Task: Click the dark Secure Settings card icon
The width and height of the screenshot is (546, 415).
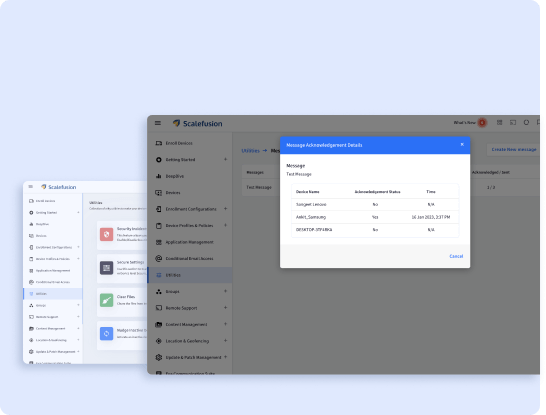Action: pos(107,268)
